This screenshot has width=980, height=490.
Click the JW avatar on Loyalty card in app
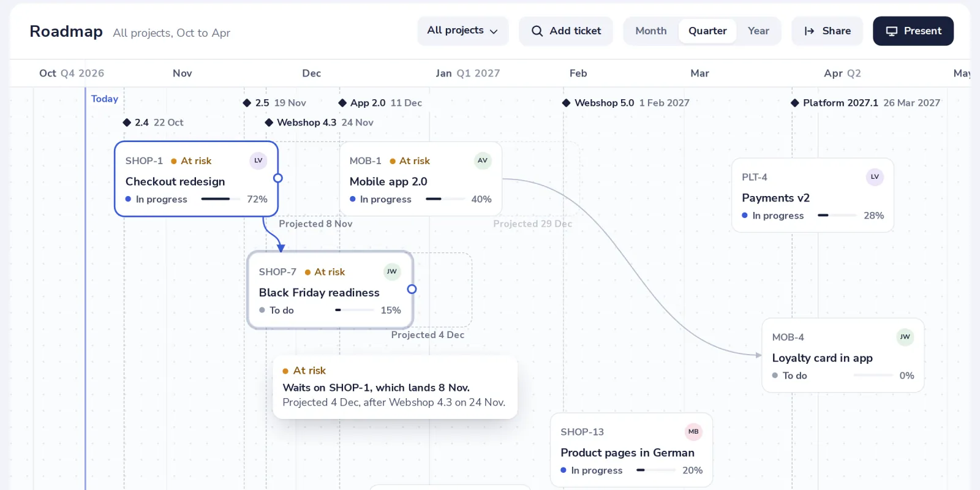(905, 337)
